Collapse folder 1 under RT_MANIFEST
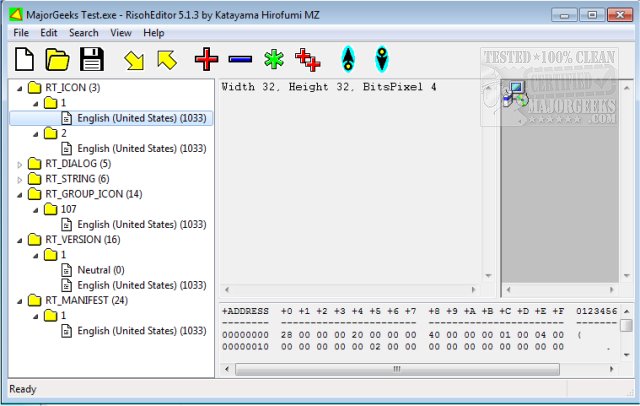The image size is (640, 406). coord(36,316)
